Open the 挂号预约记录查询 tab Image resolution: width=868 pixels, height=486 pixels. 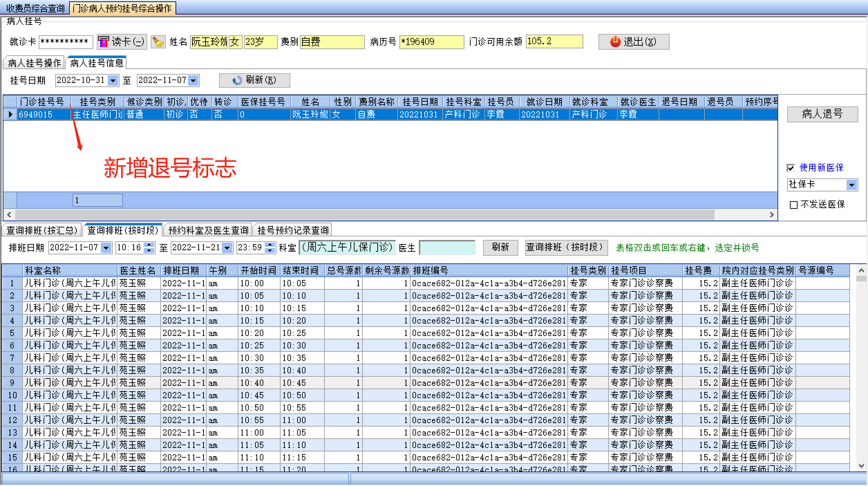(293, 230)
